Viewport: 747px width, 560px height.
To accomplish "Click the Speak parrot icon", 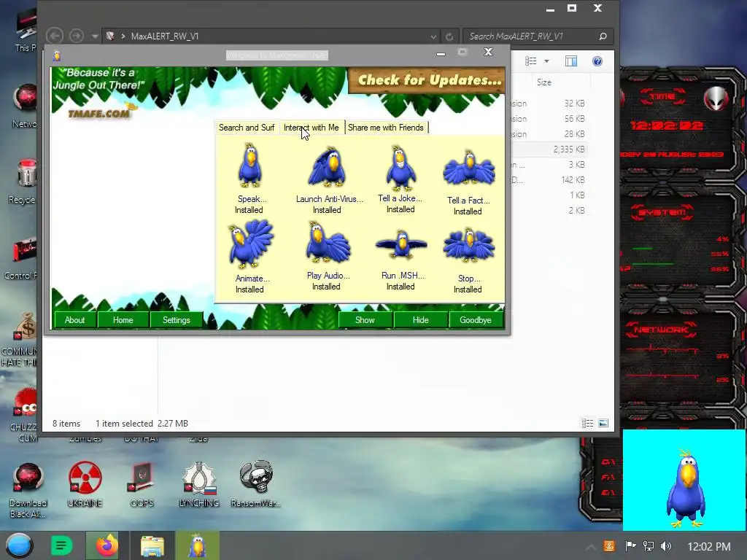I will 250,166.
